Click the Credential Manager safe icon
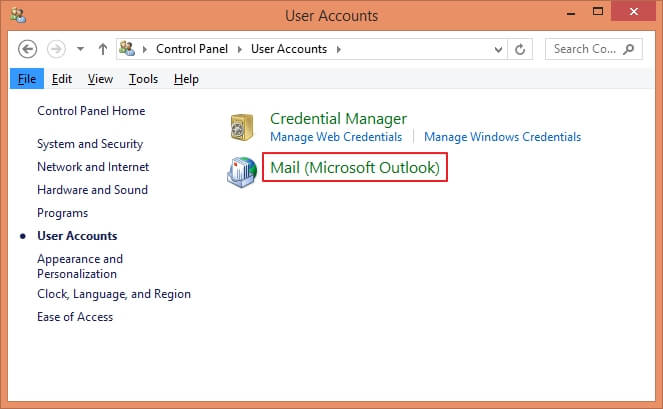 [242, 127]
